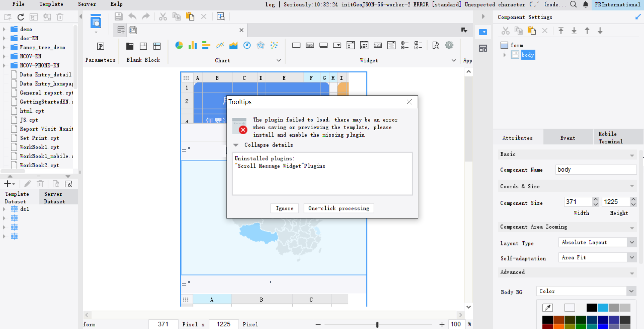
Task: Expand the NCOV-EN folder
Action: 4,56
